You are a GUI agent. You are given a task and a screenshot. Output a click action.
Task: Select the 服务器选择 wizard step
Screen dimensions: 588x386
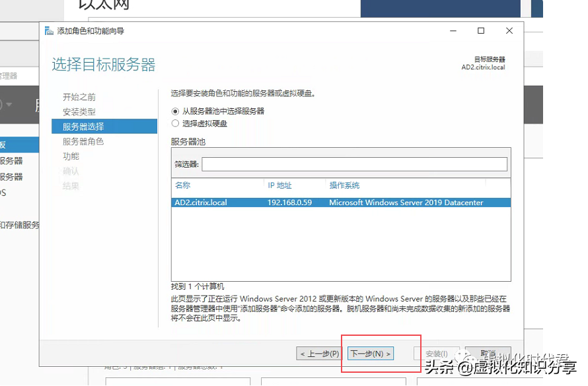click(104, 127)
